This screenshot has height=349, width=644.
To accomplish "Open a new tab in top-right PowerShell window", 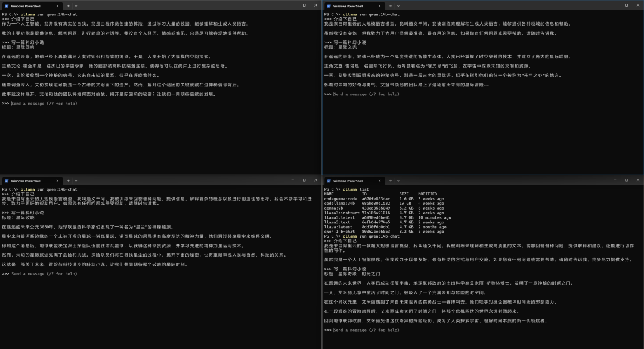I will click(391, 6).
